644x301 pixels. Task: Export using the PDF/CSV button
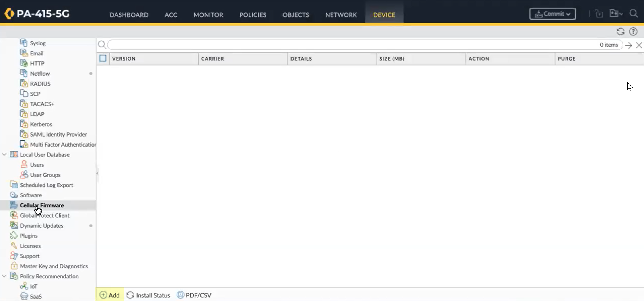(194, 295)
